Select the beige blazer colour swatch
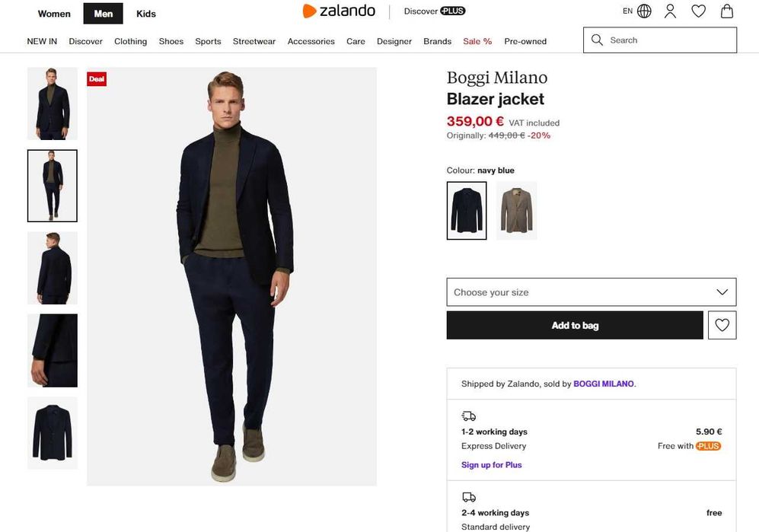The height and width of the screenshot is (532, 759). point(517,210)
